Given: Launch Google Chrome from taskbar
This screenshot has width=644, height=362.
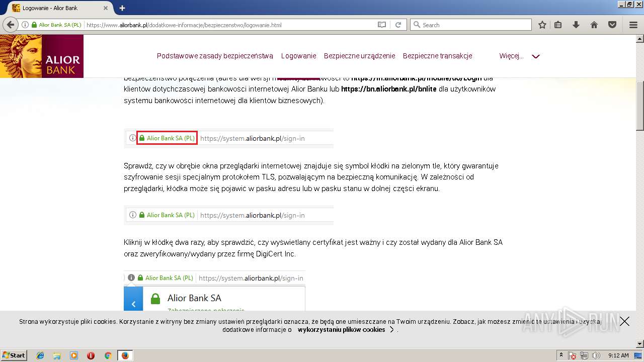Looking at the screenshot, I should tap(108, 355).
